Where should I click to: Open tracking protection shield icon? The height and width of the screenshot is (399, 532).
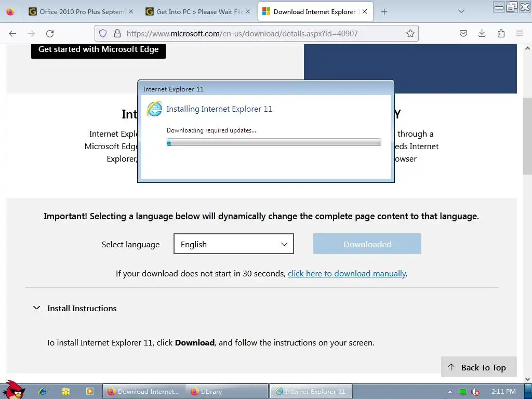103,33
